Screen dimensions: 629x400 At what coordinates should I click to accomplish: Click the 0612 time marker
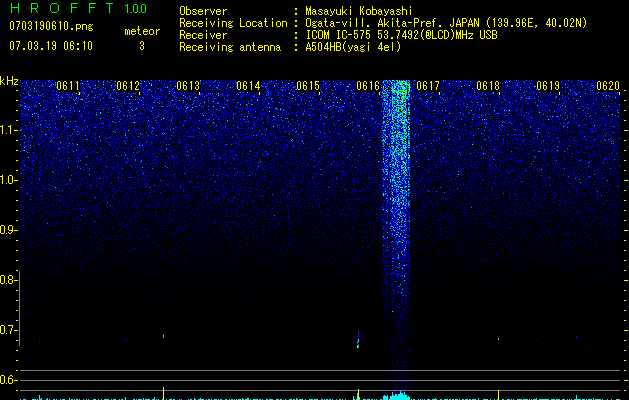pos(128,86)
